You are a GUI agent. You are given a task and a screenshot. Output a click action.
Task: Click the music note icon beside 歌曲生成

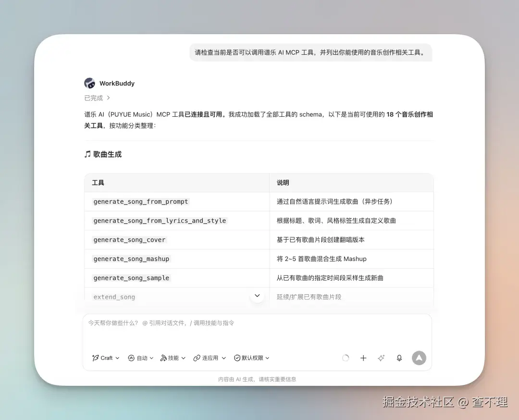[87, 154]
